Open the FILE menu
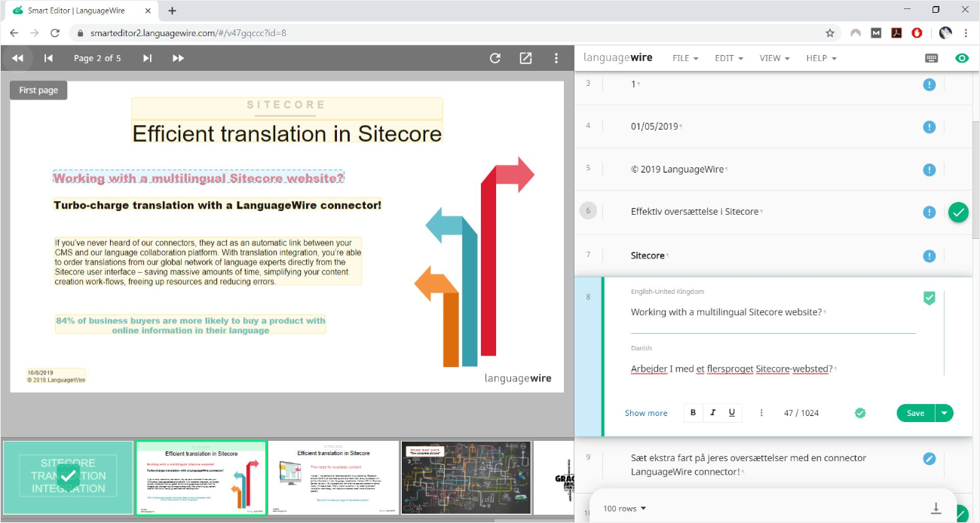 (684, 58)
